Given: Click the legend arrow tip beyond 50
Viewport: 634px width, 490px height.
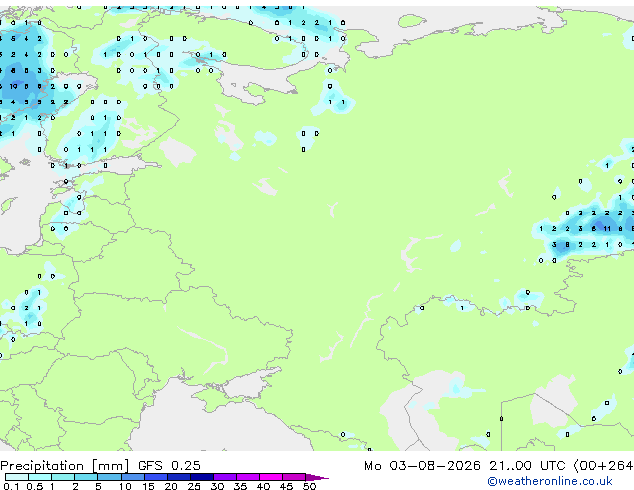Looking at the screenshot, I should pos(317,477).
